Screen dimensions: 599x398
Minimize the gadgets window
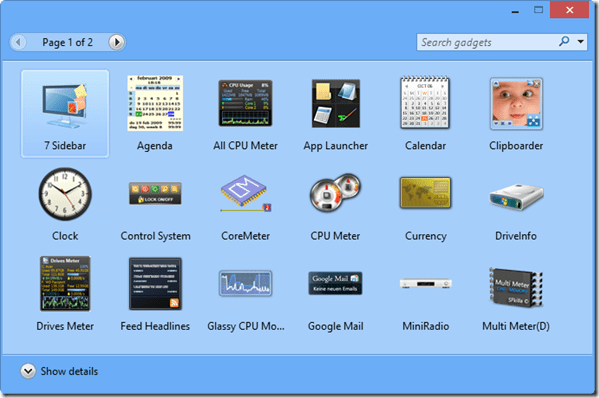coord(515,11)
